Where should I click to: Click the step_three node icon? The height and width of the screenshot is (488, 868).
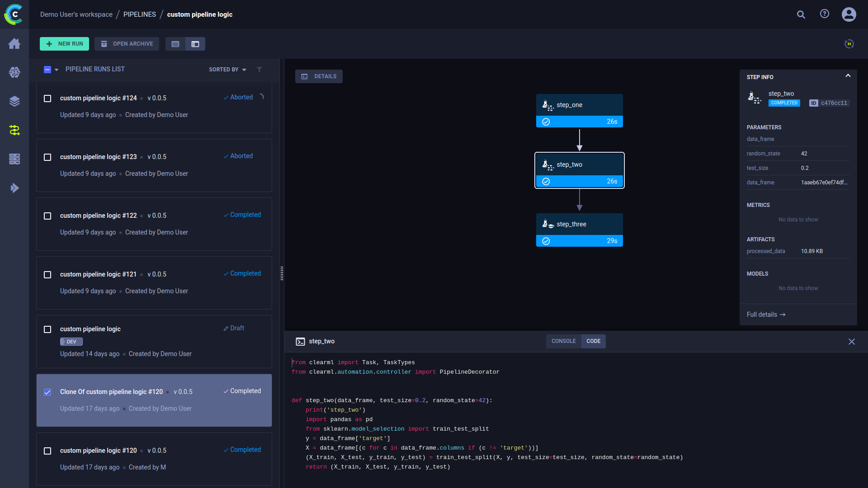tap(548, 224)
